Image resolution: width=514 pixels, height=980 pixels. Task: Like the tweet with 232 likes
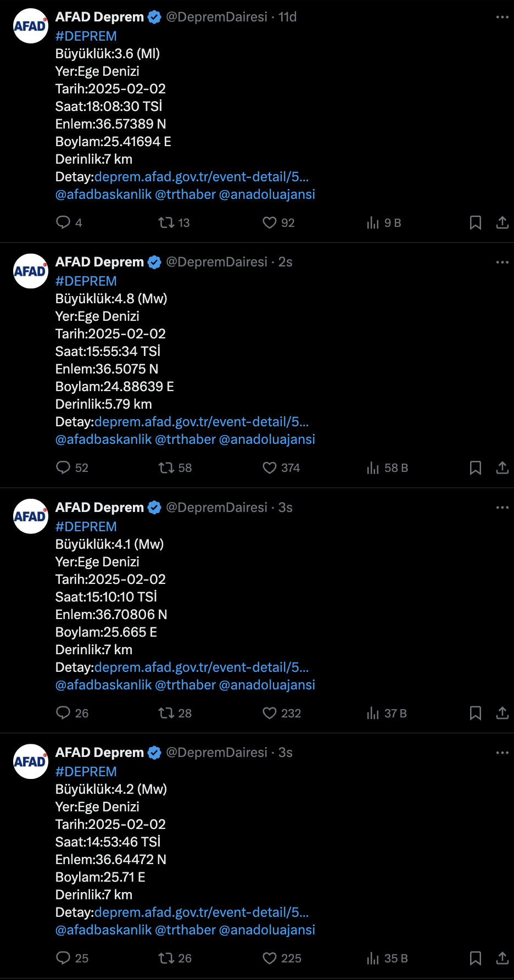pyautogui.click(x=282, y=713)
